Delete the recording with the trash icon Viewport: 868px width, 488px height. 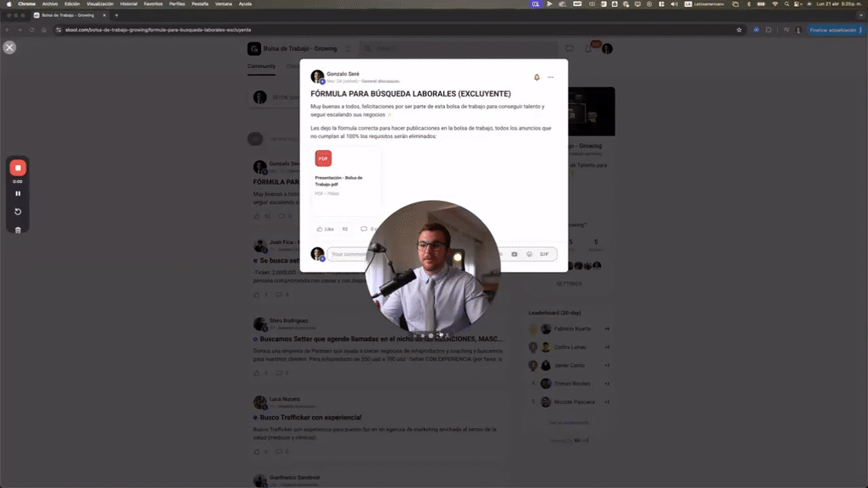coord(18,230)
